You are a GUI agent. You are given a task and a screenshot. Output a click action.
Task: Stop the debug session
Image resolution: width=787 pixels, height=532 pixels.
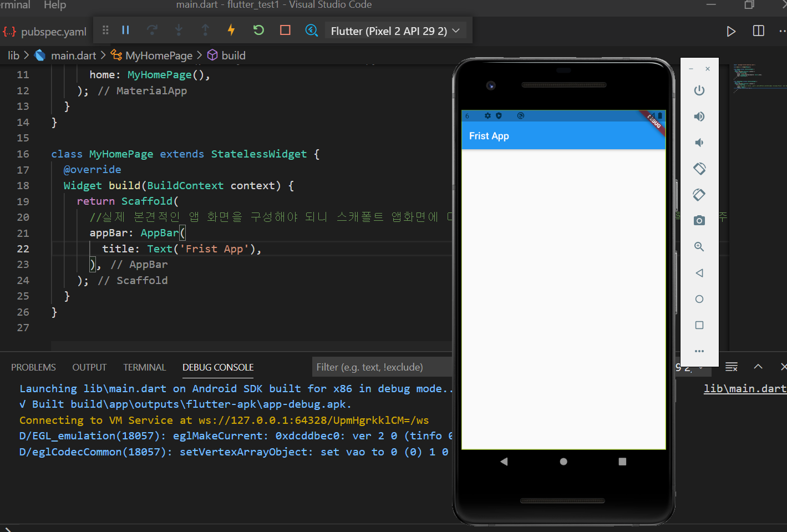tap(285, 30)
